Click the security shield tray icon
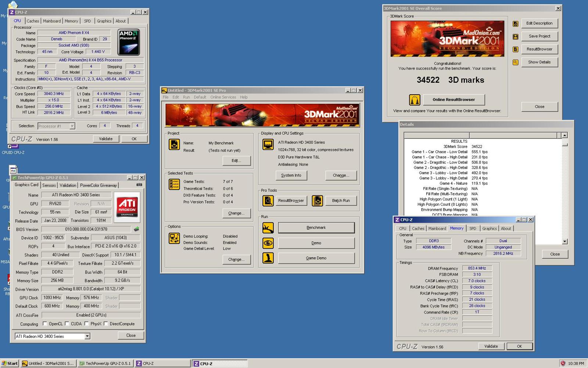 563,363
